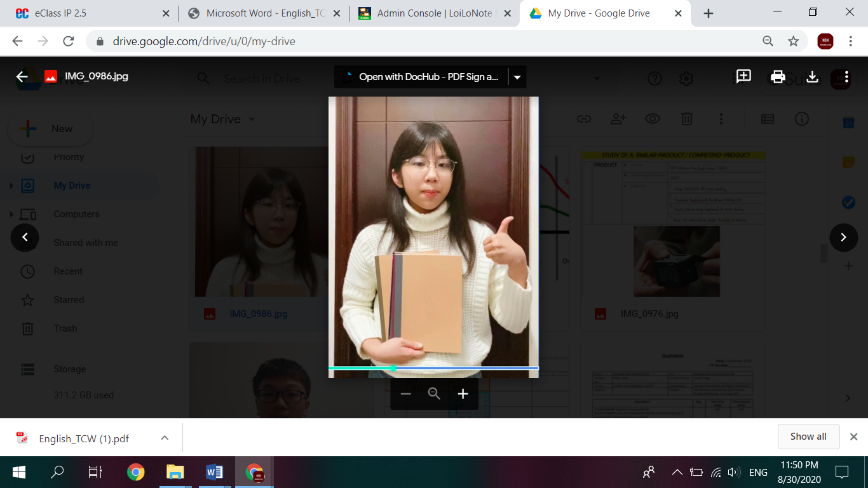Switch to eClass IP 2.5 tab
This screenshot has width=868, height=488.
pos(89,13)
